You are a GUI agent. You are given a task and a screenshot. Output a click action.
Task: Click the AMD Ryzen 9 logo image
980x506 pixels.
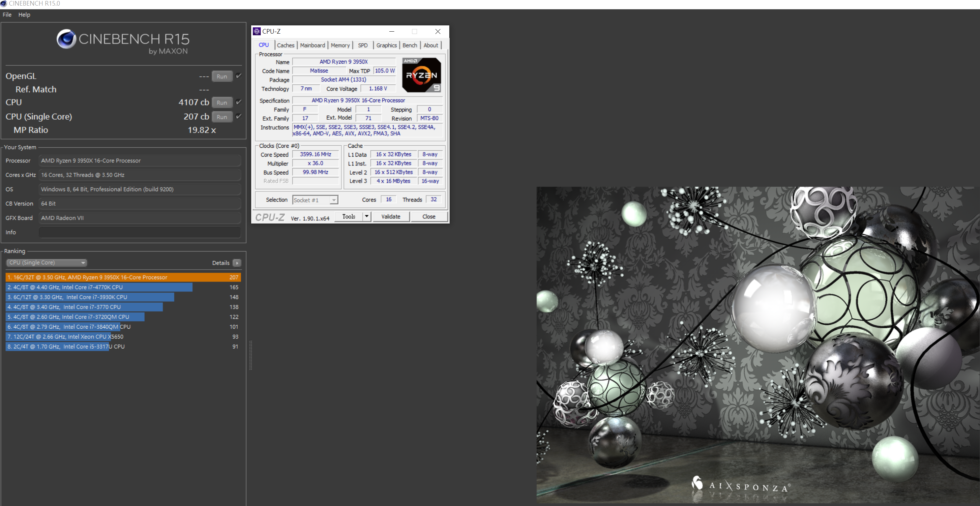422,75
